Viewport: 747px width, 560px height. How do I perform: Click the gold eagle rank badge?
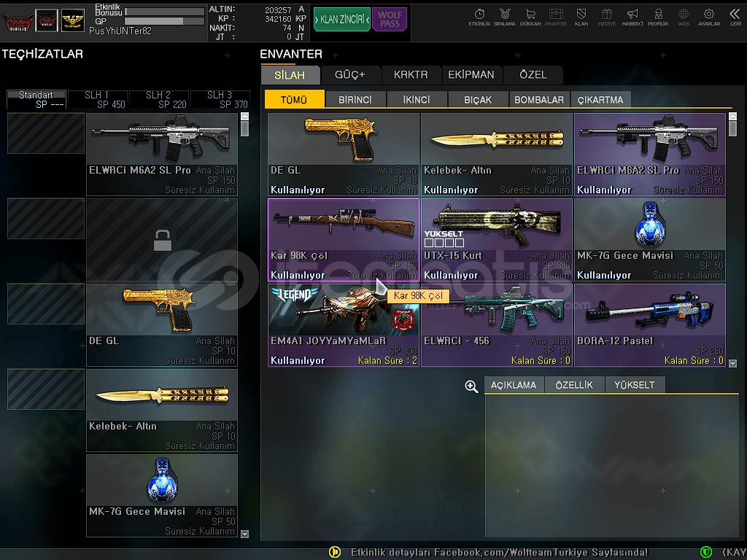pyautogui.click(x=73, y=21)
